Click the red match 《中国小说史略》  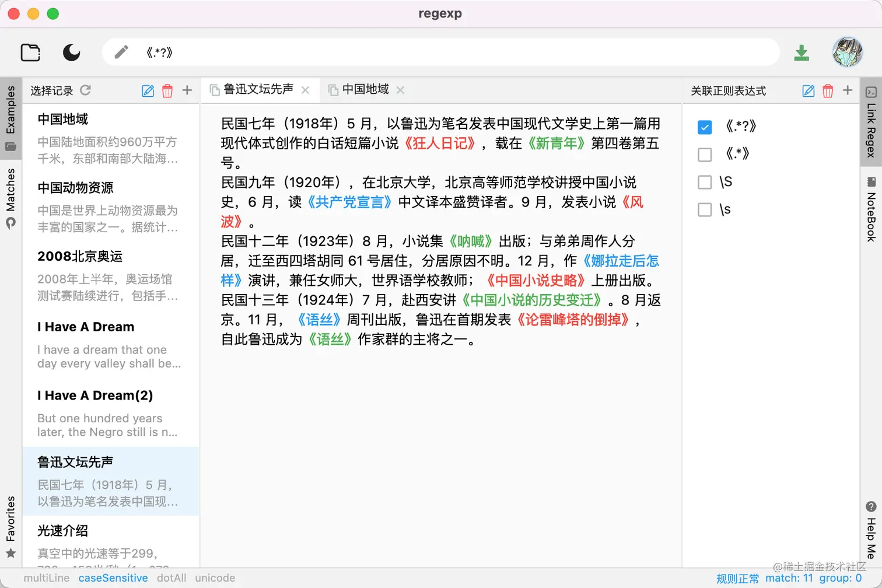(535, 281)
